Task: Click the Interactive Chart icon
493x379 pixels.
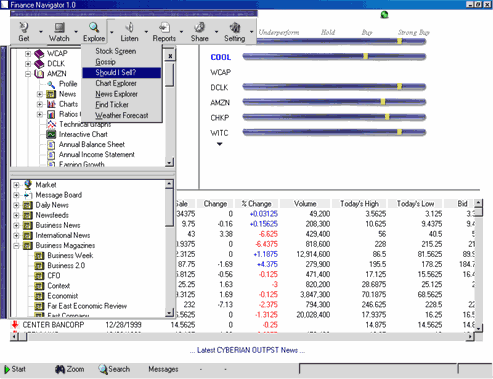Action: [51, 134]
